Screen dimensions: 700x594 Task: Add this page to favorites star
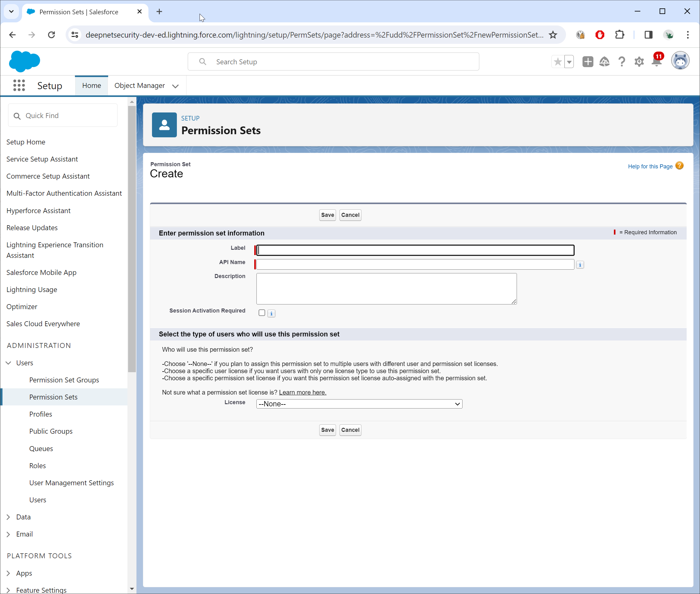pyautogui.click(x=558, y=62)
